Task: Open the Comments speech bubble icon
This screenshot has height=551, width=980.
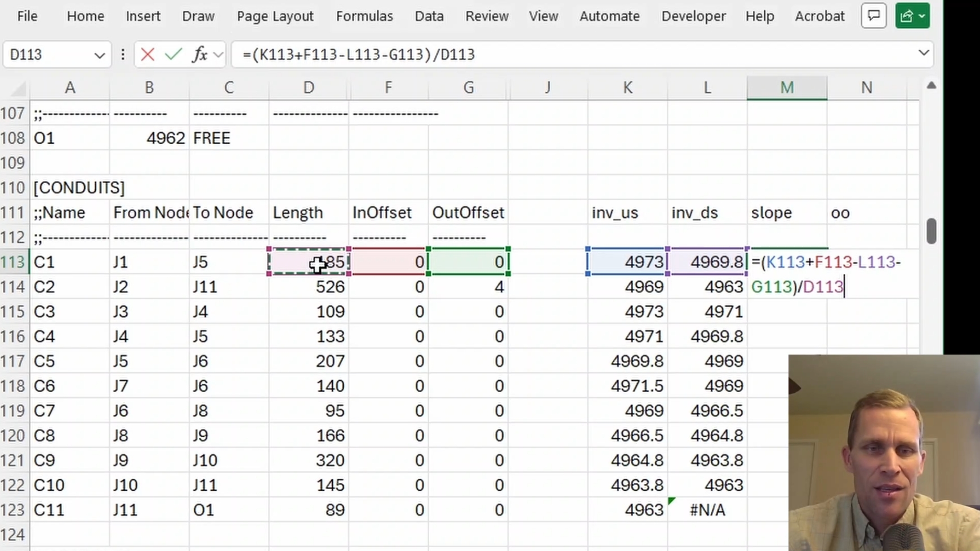Action: (x=874, y=16)
